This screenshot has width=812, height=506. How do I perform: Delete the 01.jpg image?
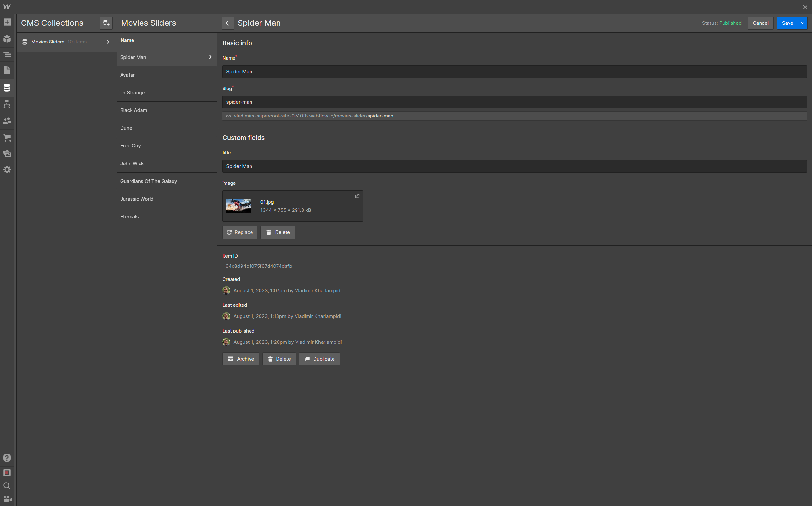click(x=278, y=232)
